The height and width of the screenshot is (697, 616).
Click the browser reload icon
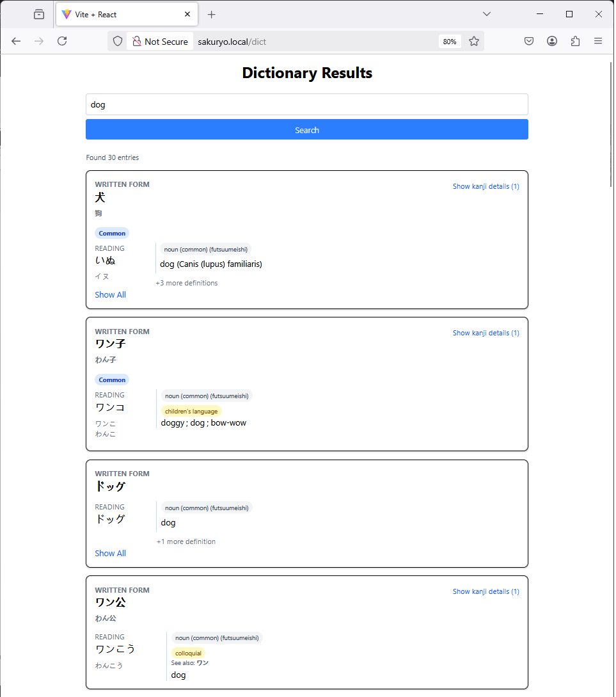click(62, 41)
